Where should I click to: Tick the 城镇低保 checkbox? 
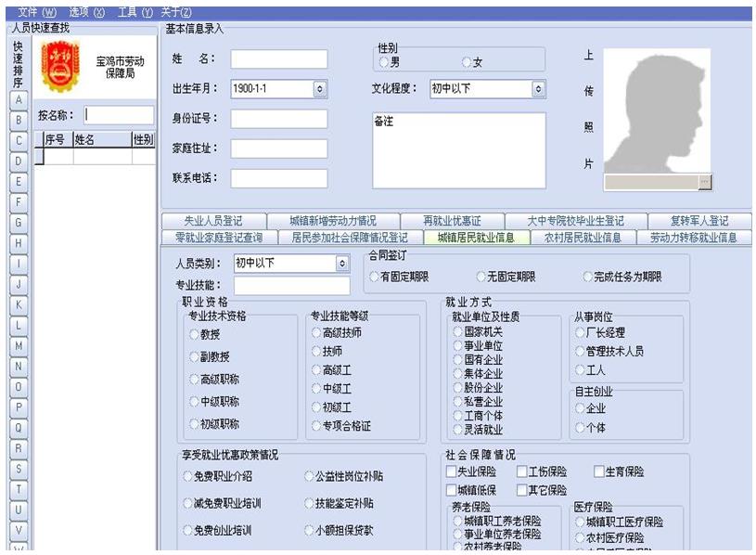coord(452,490)
